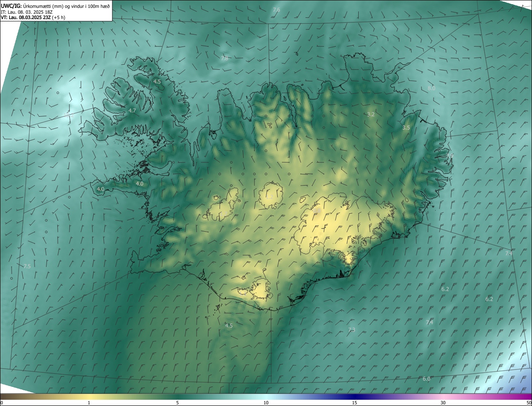Click the 3.2 value label in northeast Iceland
The image size is (532, 406).
tap(371, 114)
